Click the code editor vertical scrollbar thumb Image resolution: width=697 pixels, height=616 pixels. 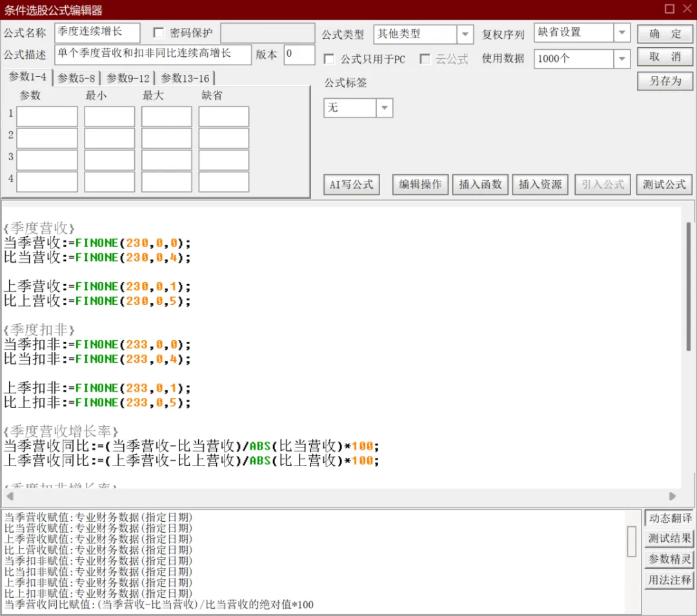pos(689,287)
